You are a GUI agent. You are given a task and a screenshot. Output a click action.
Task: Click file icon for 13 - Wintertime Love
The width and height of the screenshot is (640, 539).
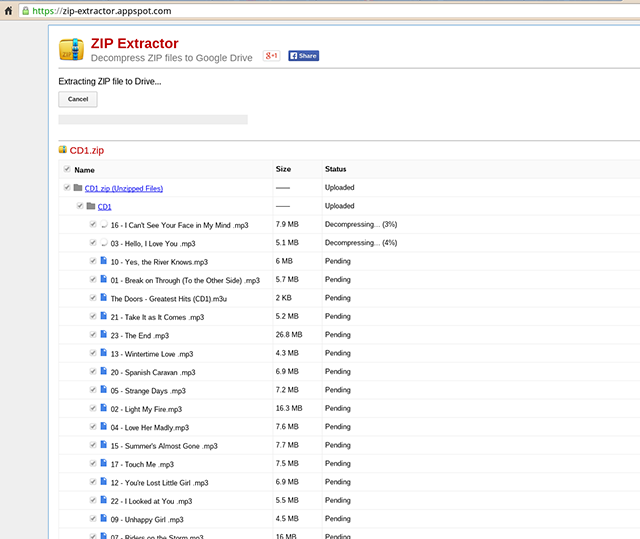[x=104, y=352]
